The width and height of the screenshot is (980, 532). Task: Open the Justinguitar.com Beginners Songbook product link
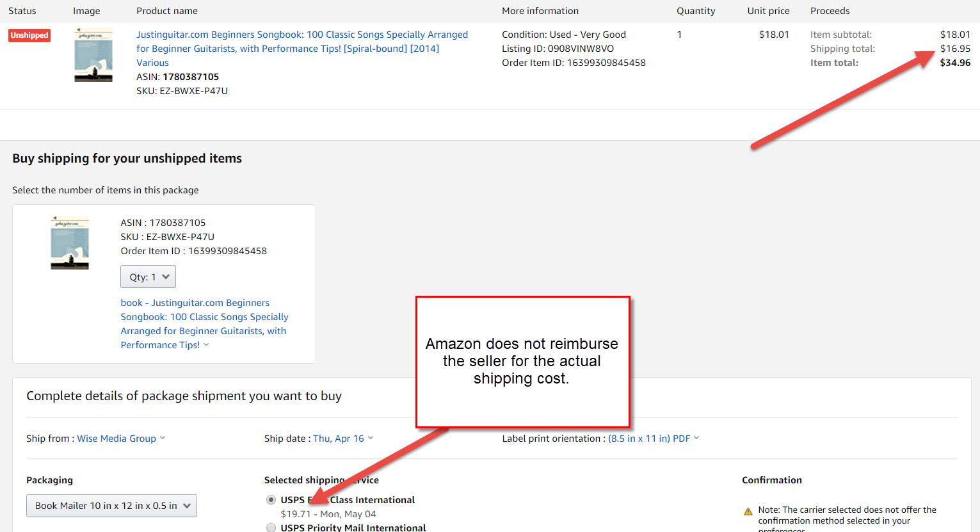pyautogui.click(x=302, y=49)
